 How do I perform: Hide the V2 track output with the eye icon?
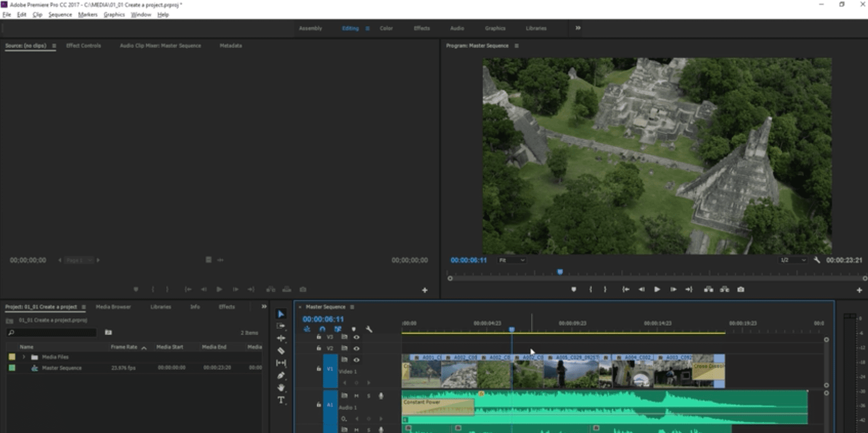point(356,348)
